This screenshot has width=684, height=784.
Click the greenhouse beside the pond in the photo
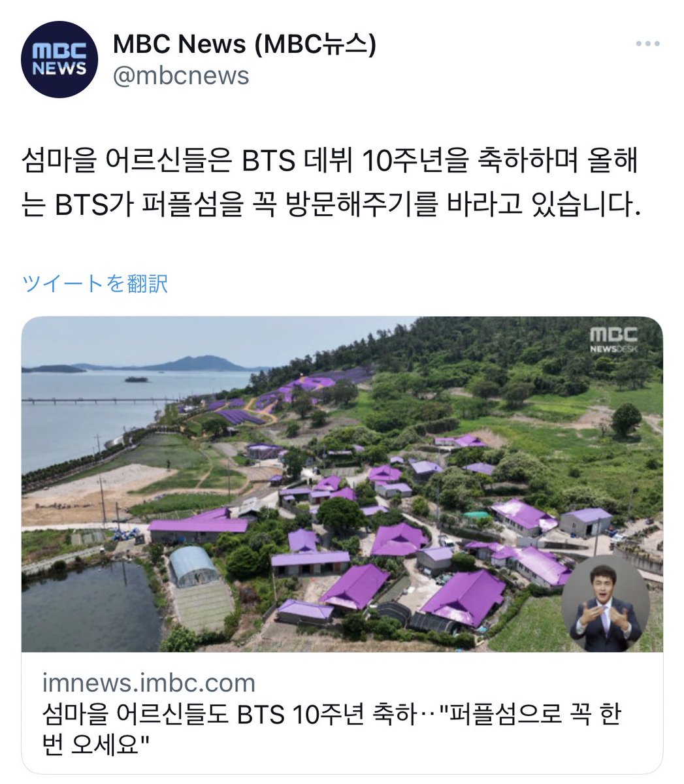[x=193, y=566]
